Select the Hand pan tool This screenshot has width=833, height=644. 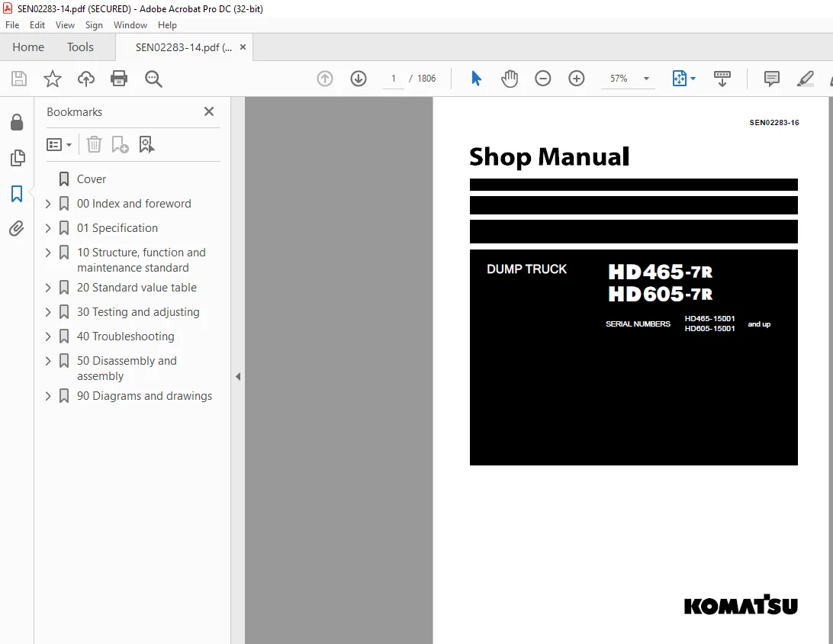(x=509, y=79)
